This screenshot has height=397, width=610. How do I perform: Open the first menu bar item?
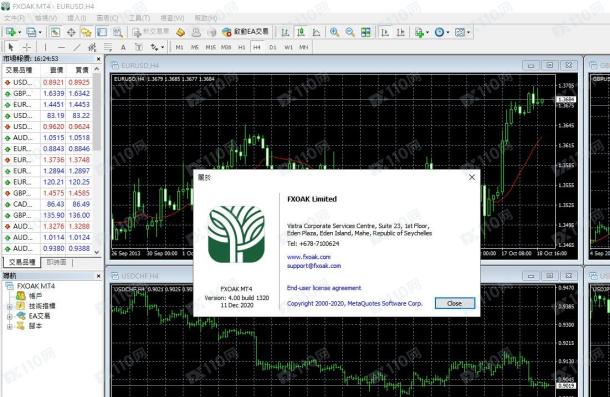point(14,18)
